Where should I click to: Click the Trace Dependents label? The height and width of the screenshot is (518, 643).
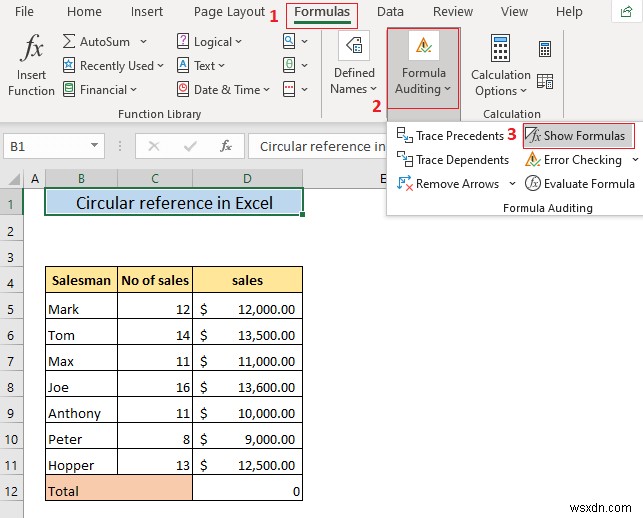(462, 160)
